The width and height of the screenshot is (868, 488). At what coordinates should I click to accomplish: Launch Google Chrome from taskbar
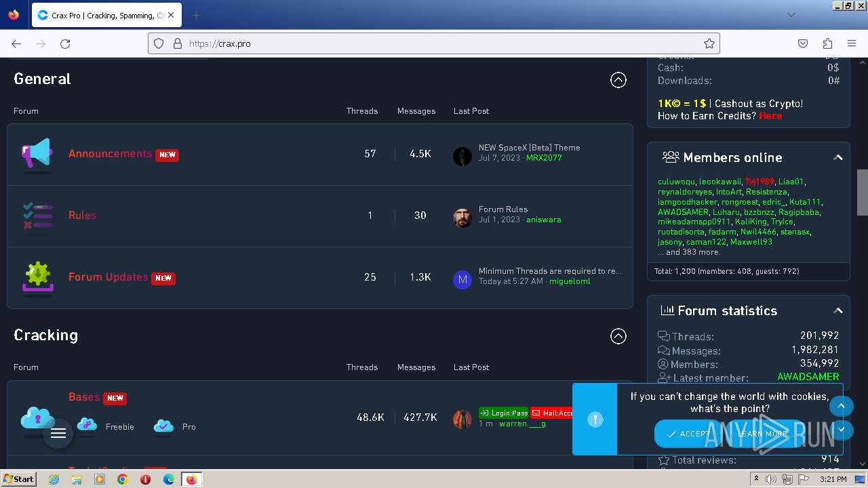122,479
